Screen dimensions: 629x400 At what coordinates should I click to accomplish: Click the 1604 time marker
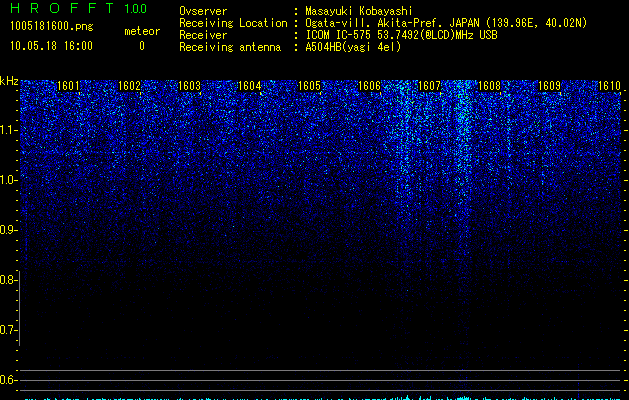tap(250, 86)
